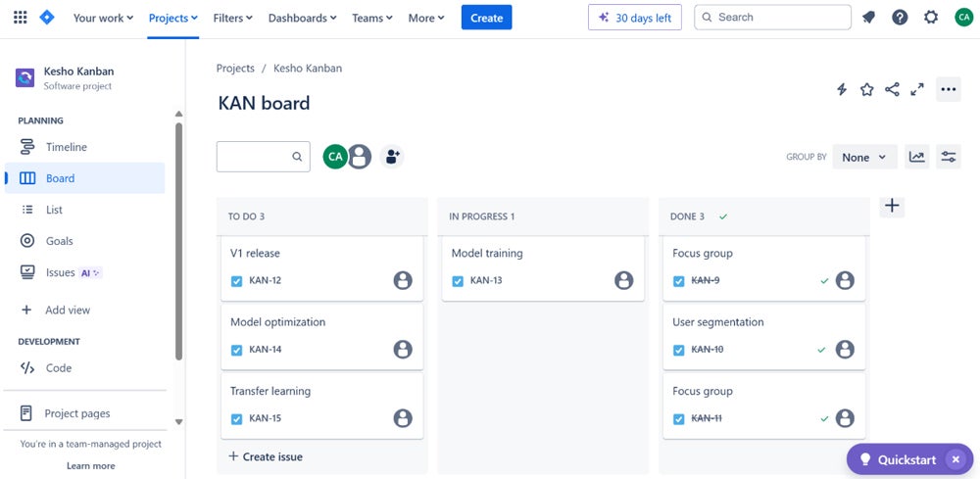The image size is (980, 479).
Task: Open the help question mark icon
Action: point(900,18)
